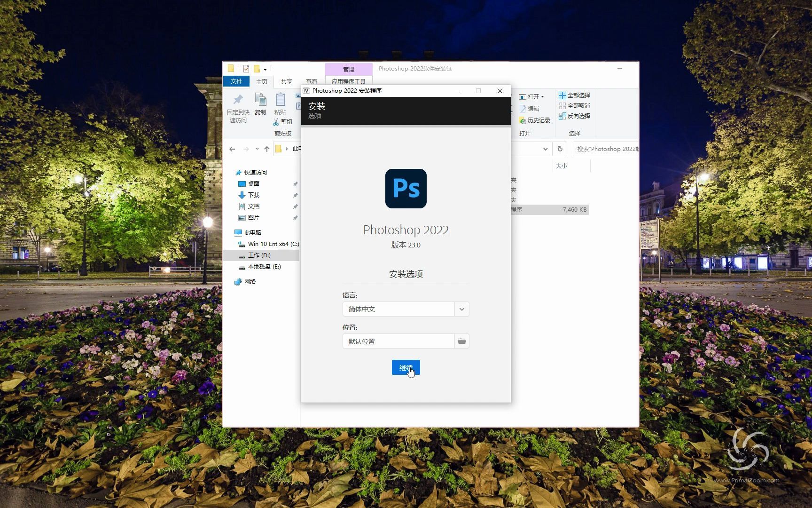Open the 管理 contextual tab
This screenshot has width=812, height=508.
tap(348, 69)
